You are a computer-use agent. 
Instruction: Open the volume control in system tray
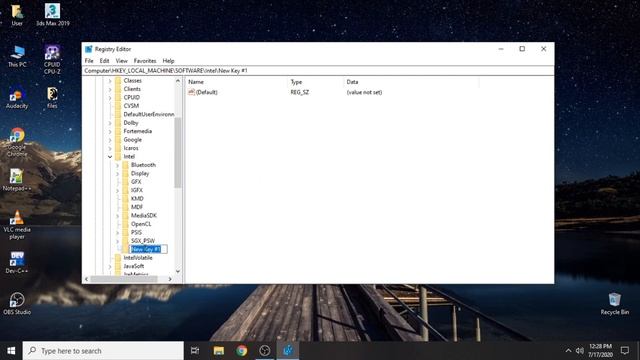tap(580, 351)
